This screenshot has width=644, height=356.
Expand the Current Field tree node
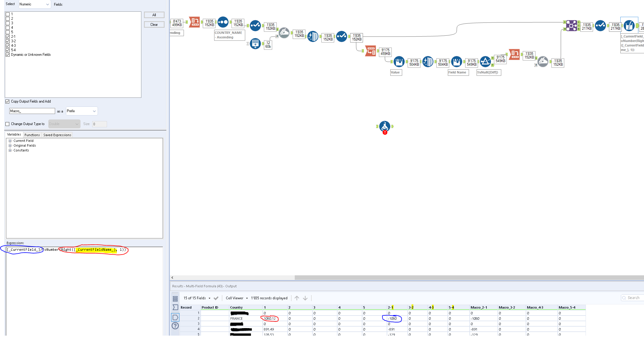[x=10, y=141]
